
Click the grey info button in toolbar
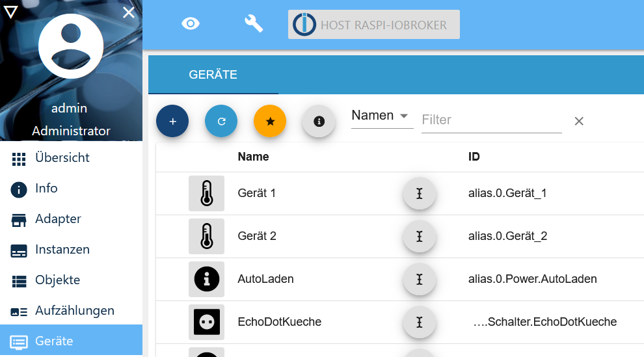point(319,121)
